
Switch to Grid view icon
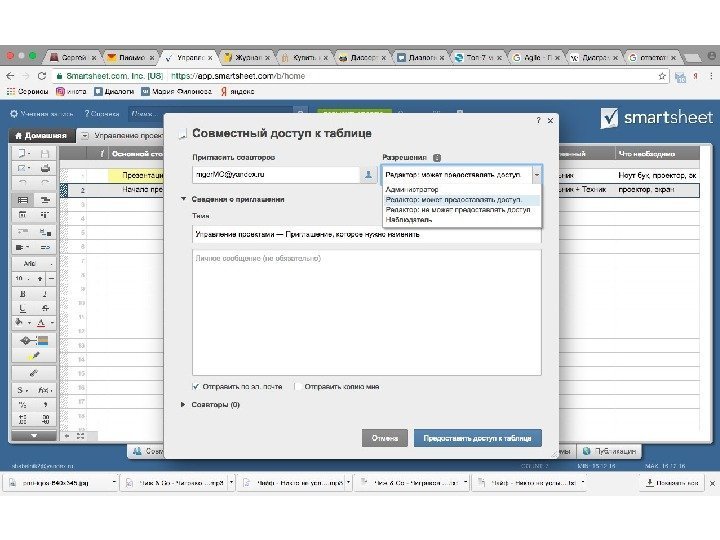coord(22,200)
